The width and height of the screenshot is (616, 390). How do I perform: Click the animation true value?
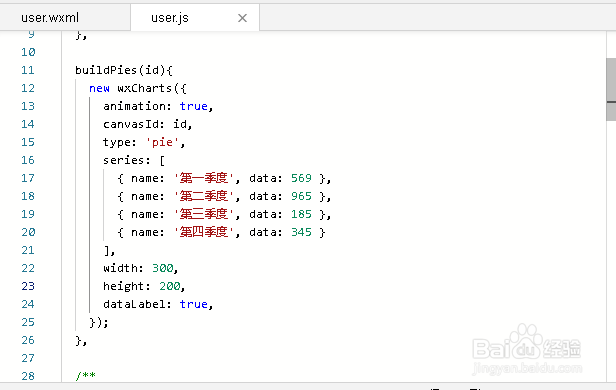[x=194, y=106]
